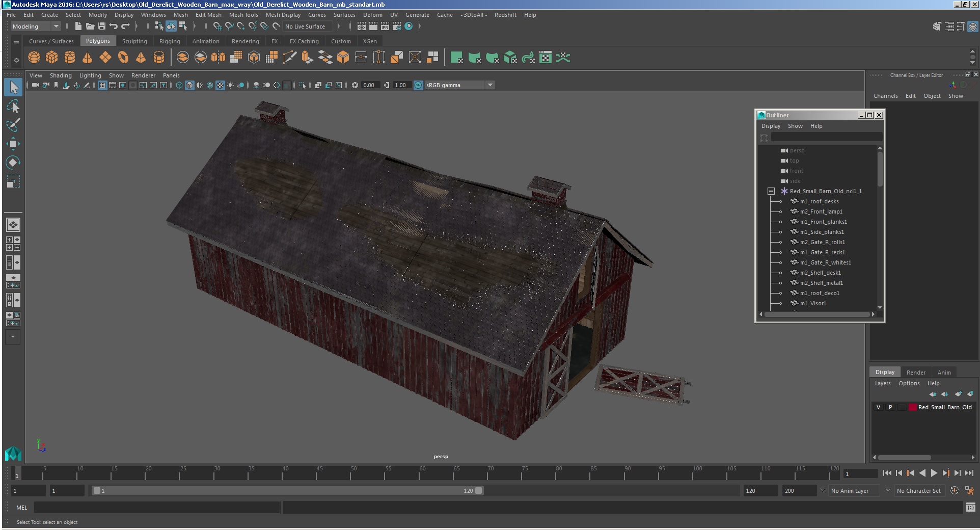This screenshot has width=980, height=530.
Task: Create a polygon torus shelf icon
Action: click(123, 58)
